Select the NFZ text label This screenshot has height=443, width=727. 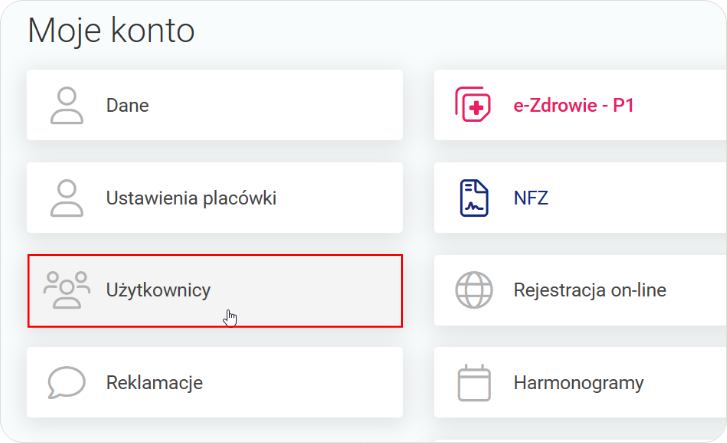(x=530, y=198)
